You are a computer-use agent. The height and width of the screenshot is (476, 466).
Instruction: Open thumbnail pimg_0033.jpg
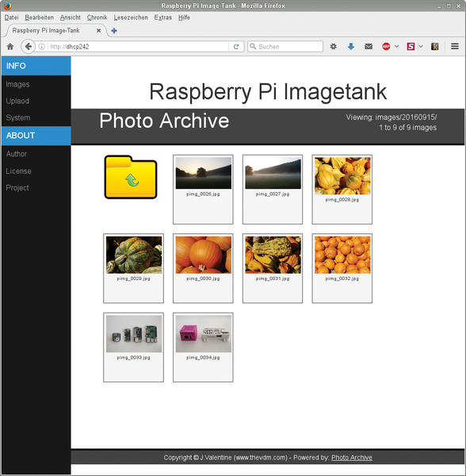(x=133, y=347)
